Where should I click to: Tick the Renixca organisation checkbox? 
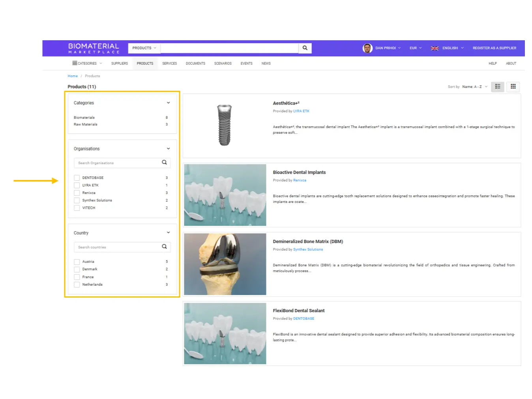tap(77, 193)
